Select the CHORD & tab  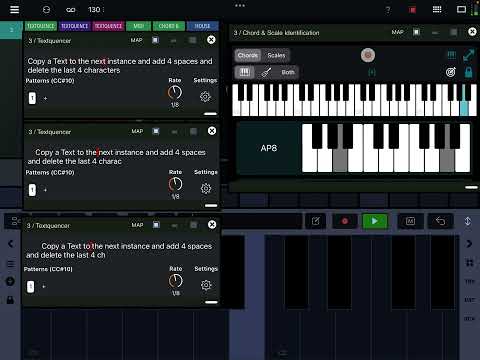(x=169, y=26)
